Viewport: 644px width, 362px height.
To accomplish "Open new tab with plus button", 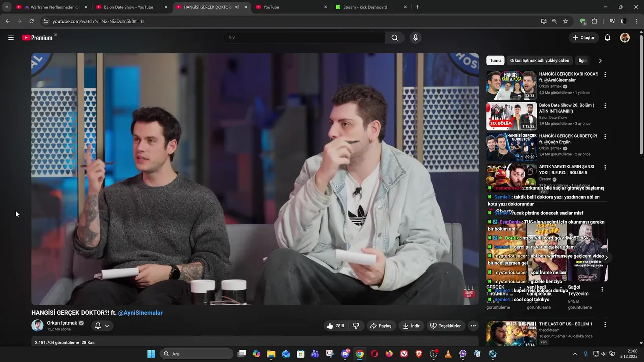I will 417,7.
